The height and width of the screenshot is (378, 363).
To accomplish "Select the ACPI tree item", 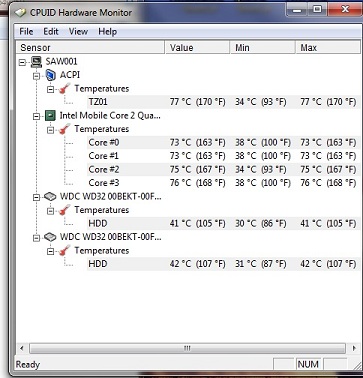I will tap(70, 75).
